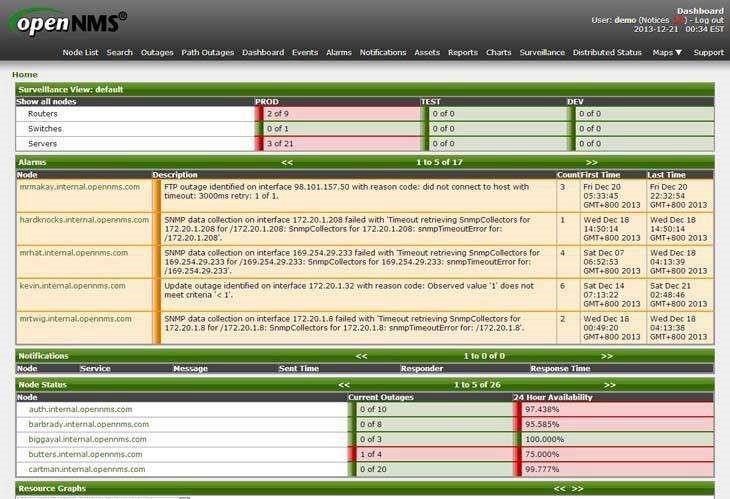730x499 pixels.
Task: Open Distributed Status page
Action: [607, 53]
